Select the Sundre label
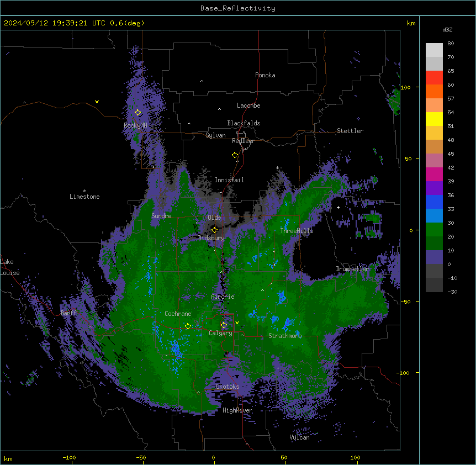476x465 pixels. tap(161, 216)
